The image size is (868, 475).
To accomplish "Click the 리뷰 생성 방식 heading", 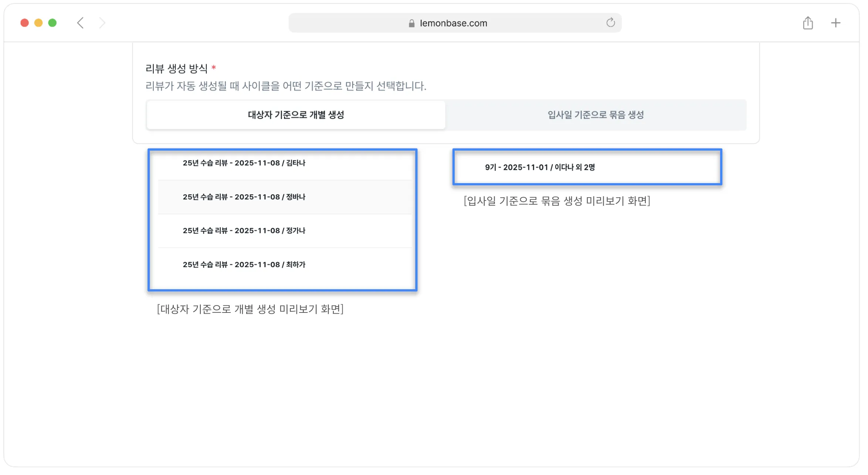I will 176,69.
